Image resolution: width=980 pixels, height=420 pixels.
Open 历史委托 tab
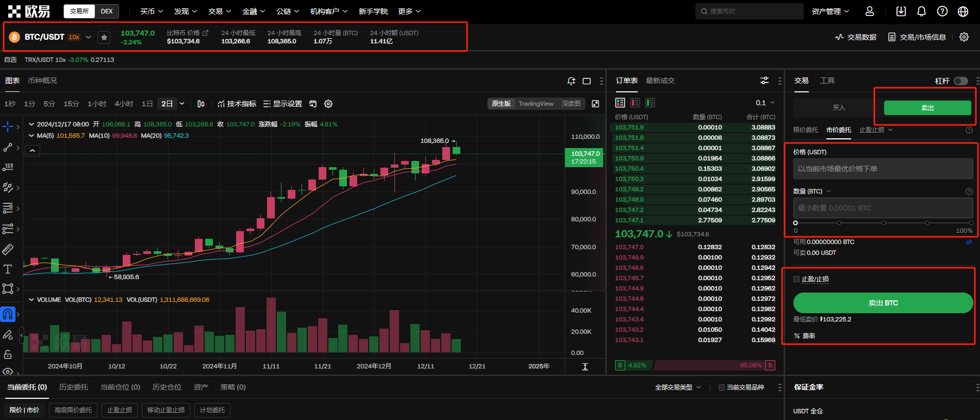74,387
